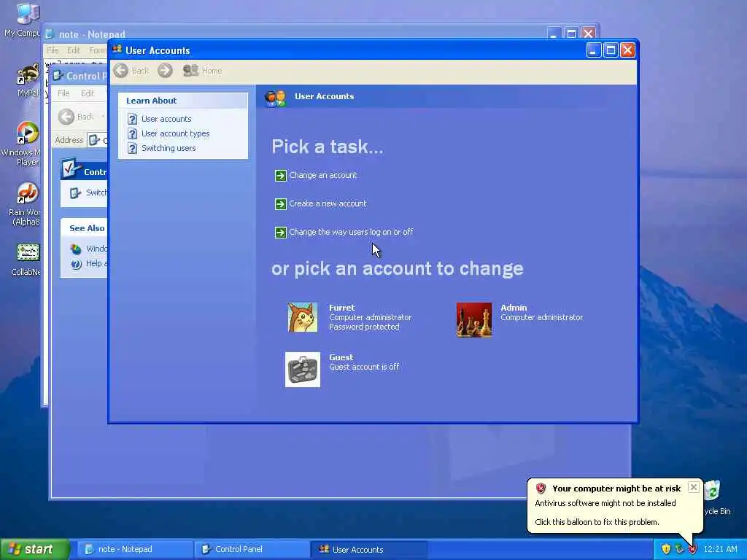
Task: Open the 'Switching users' help topic
Action: (169, 148)
